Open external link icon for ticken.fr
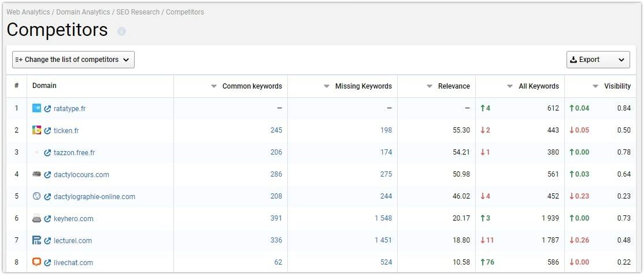Viewport: 644px width, 275px height. (x=47, y=131)
